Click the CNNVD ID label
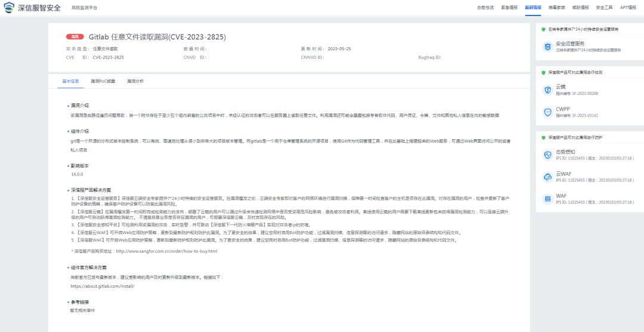The height and width of the screenshot is (332, 644). click(312, 57)
